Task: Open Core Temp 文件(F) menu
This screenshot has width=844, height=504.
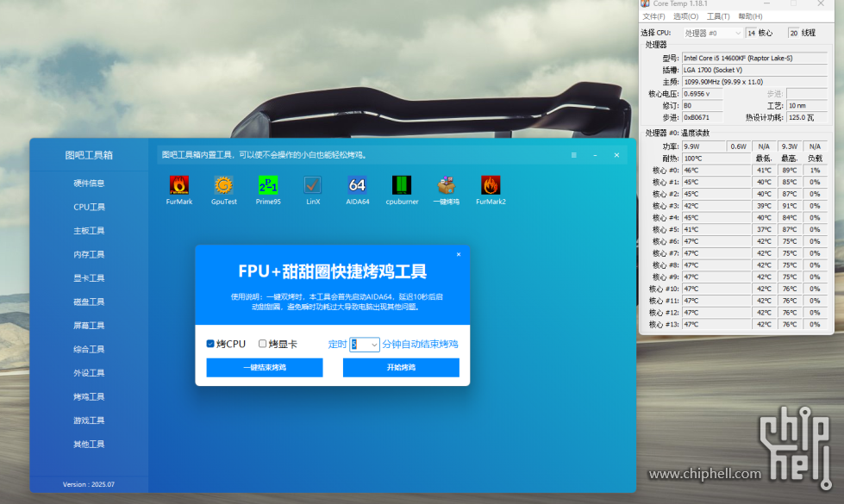Action: coord(654,16)
